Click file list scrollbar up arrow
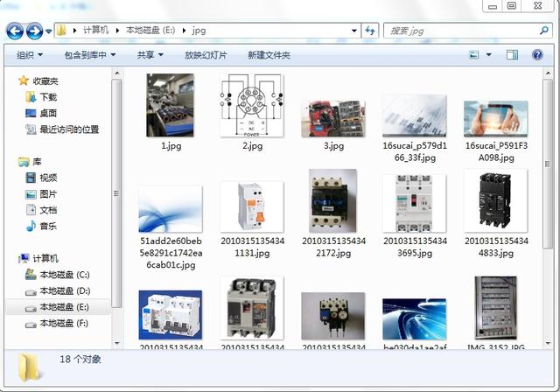Screen dimensions: 560x392 (548, 73)
